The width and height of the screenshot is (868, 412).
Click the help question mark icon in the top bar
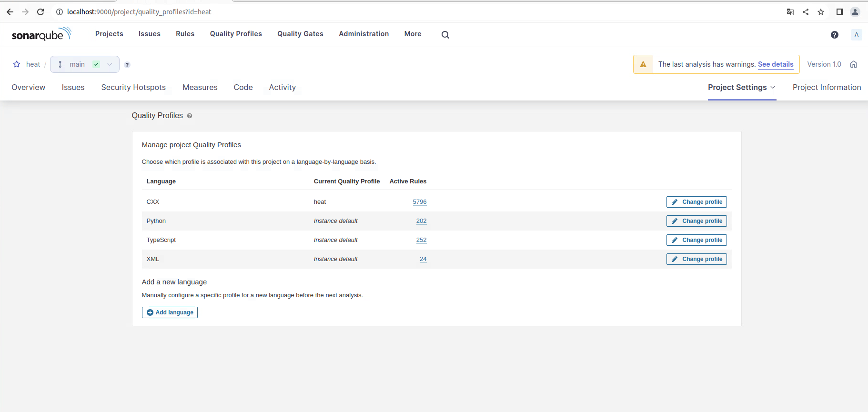[834, 34]
